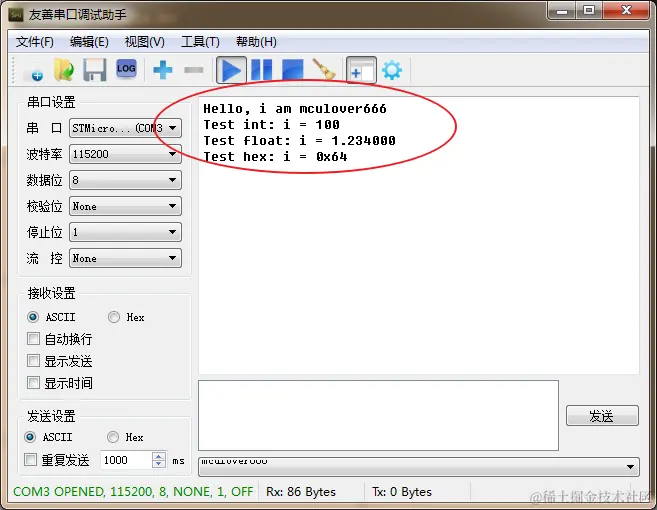Click the 发送 send button
This screenshot has height=510, width=657.
602,416
